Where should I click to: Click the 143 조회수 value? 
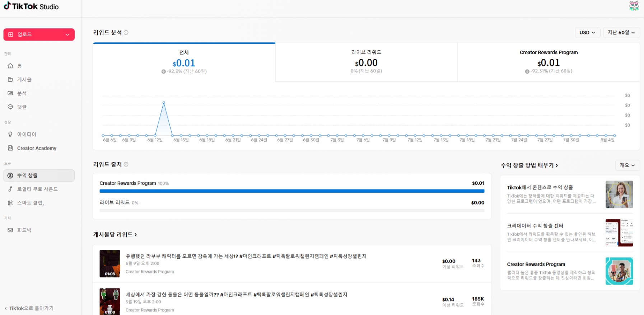point(476,260)
